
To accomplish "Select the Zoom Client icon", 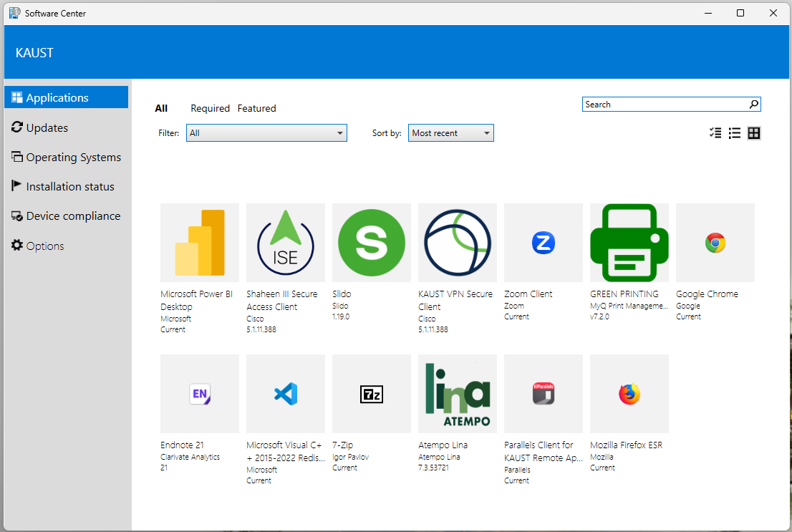I will coord(543,243).
